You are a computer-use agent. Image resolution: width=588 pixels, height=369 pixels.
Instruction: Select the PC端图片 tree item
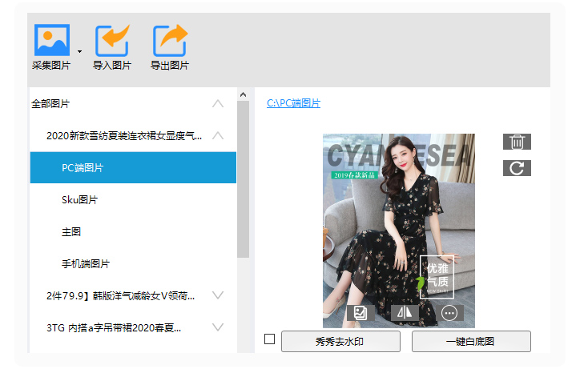point(133,167)
